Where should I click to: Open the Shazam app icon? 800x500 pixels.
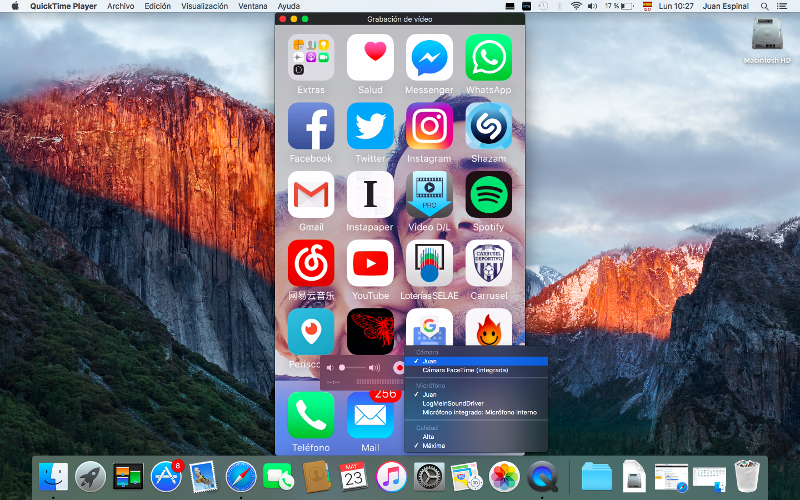coord(488,126)
